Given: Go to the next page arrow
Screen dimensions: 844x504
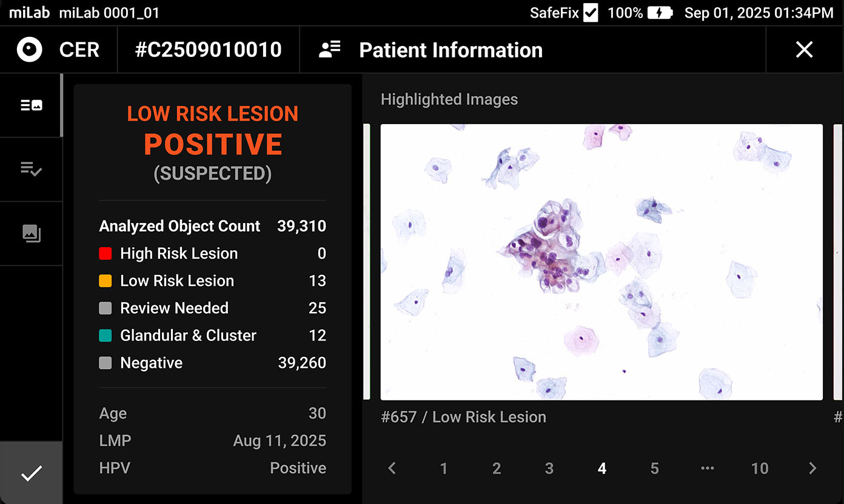Looking at the screenshot, I should pos(812,468).
